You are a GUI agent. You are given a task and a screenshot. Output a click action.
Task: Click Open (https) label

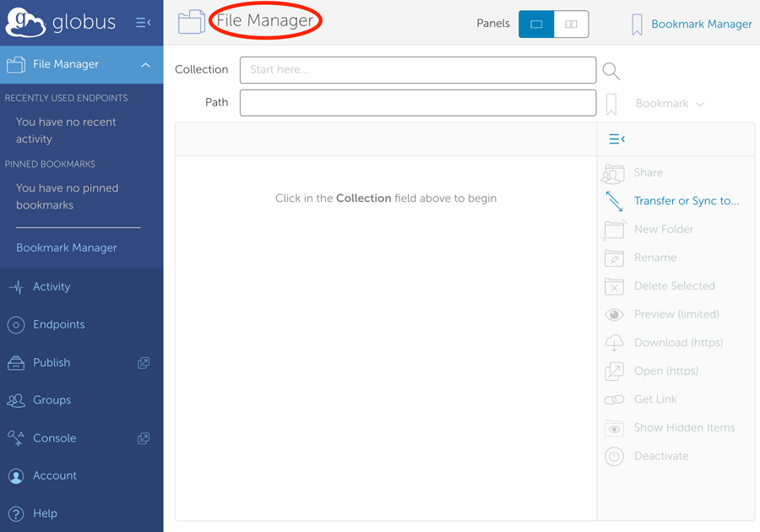[666, 372]
